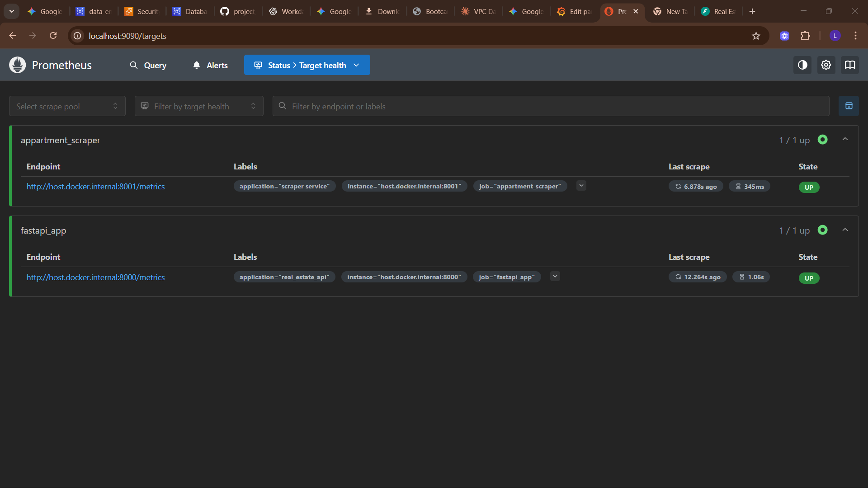Open the Status Target health dropdown menu
This screenshot has height=488, width=868.
click(x=307, y=65)
